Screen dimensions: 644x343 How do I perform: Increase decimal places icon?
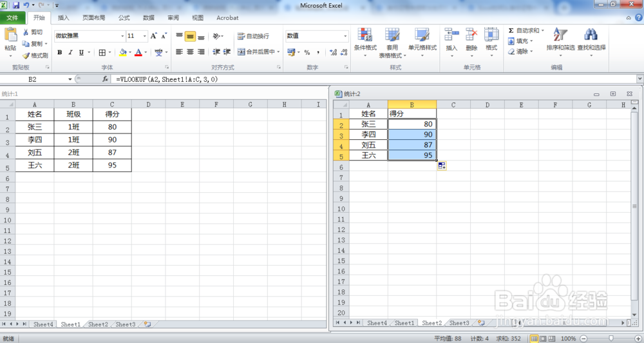334,52
